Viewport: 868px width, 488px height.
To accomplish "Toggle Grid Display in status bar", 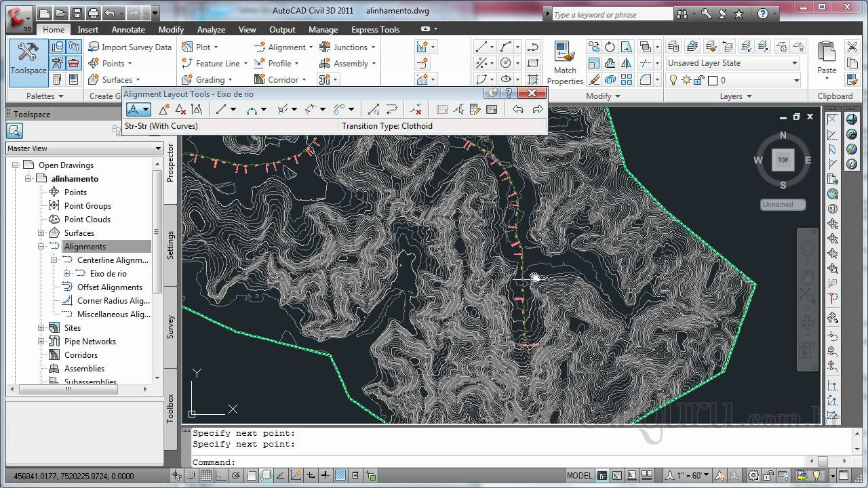I will tap(205, 475).
